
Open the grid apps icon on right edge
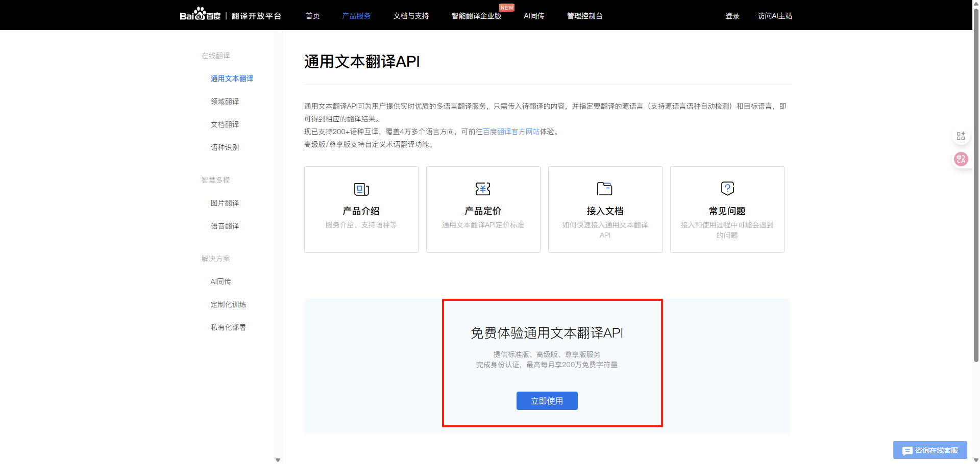(961, 136)
